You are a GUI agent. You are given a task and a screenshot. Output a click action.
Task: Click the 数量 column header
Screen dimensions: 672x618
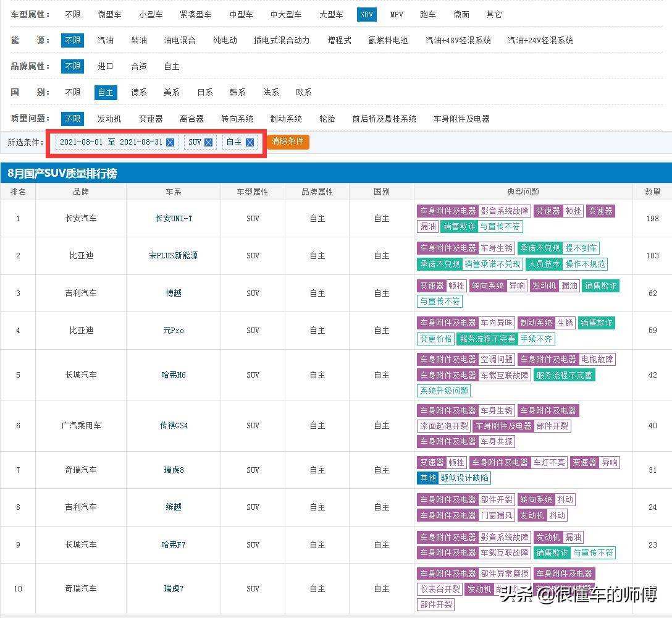[652, 192]
